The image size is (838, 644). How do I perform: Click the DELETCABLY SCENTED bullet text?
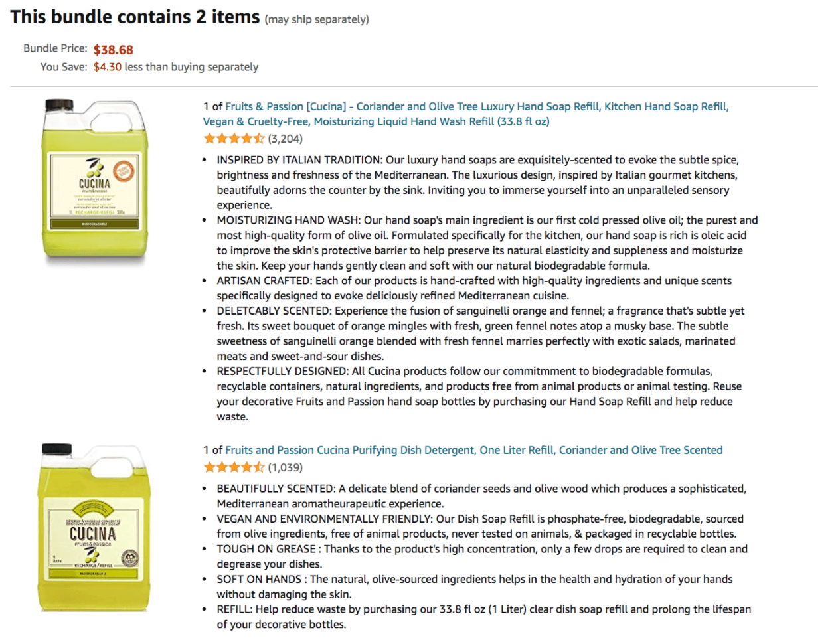coord(480,333)
